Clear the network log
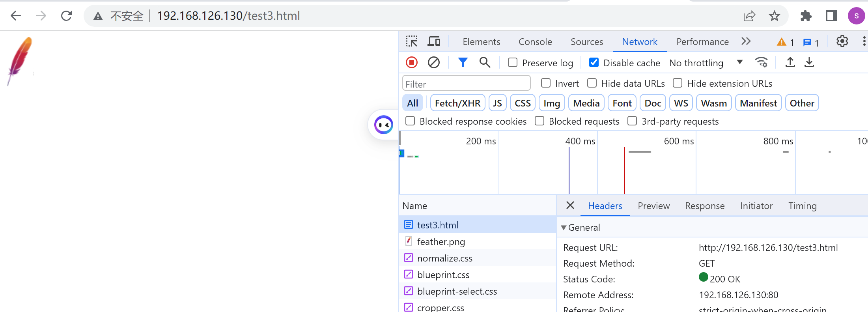 click(x=434, y=63)
